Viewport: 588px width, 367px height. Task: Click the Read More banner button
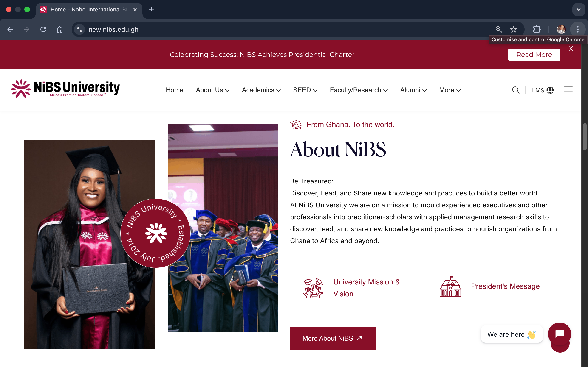(534, 55)
